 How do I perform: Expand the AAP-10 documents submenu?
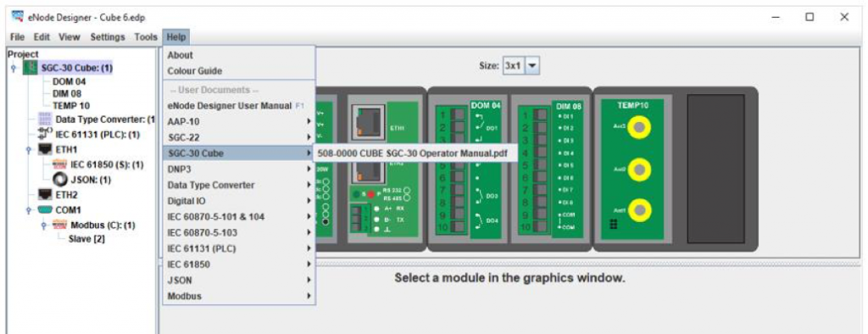point(239,121)
